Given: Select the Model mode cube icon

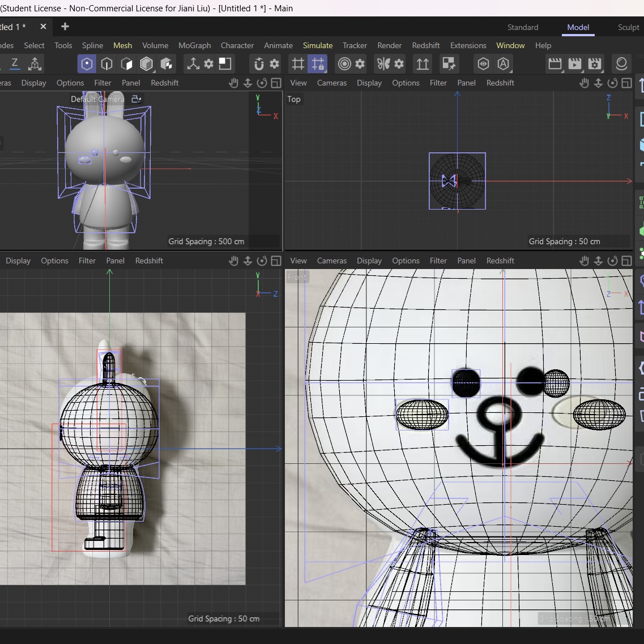Looking at the screenshot, I should tap(147, 63).
